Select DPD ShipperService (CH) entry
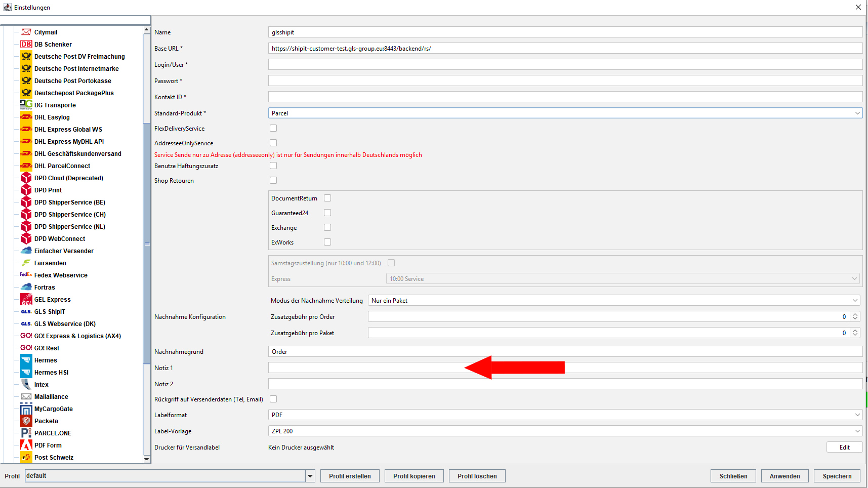This screenshot has width=868, height=488. pyautogui.click(x=70, y=214)
